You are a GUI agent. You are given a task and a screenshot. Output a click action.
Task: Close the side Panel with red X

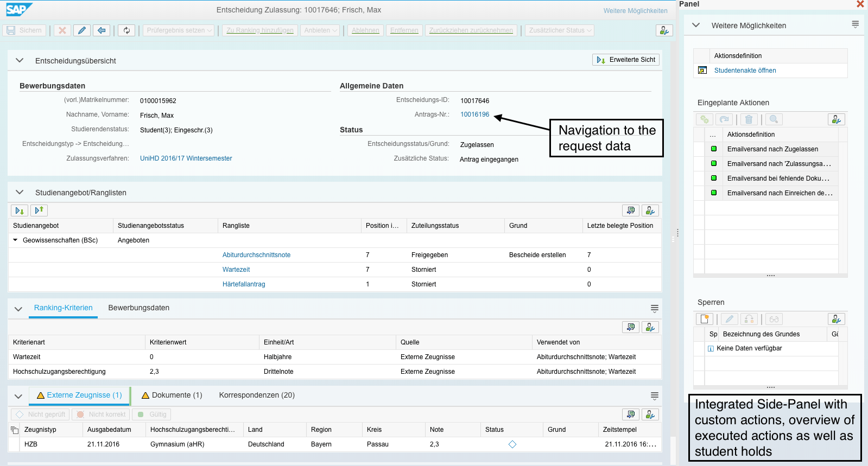pyautogui.click(x=860, y=4)
